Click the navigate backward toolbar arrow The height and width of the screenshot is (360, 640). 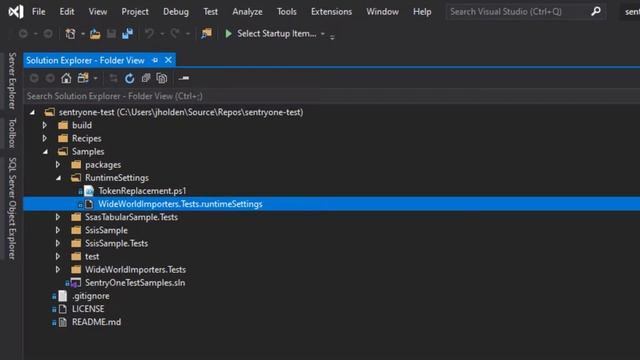point(23,34)
